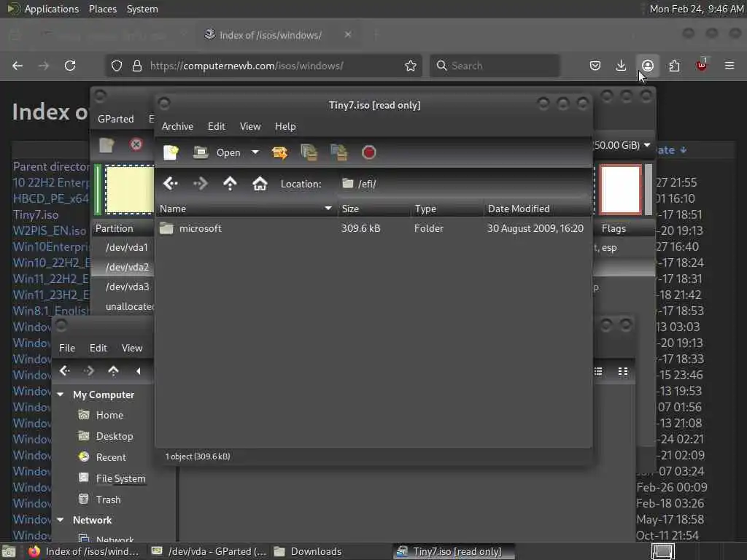Open the Help menu in archive manager
The image size is (747, 560).
(285, 126)
